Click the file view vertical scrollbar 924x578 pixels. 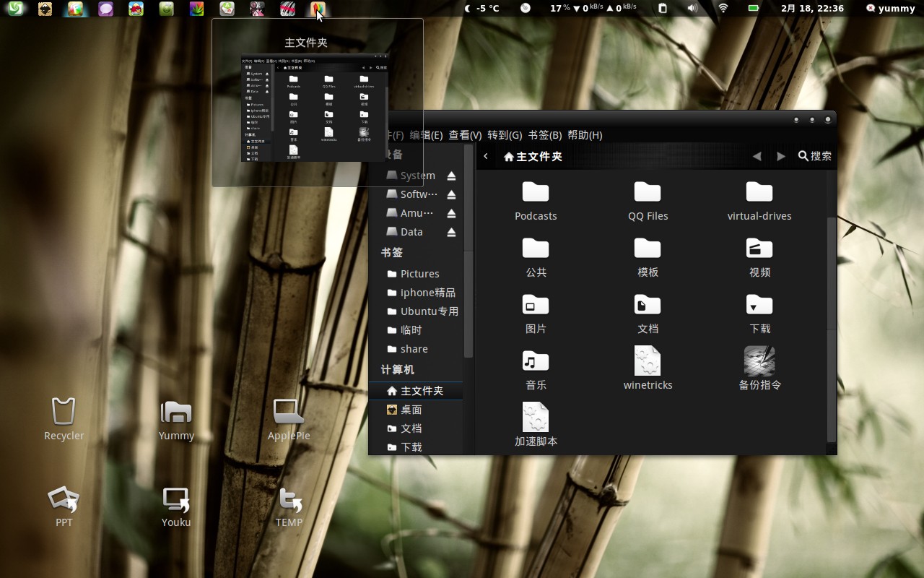click(x=832, y=329)
